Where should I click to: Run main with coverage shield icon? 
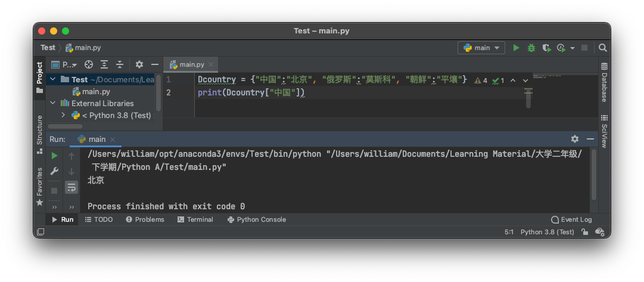[546, 48]
